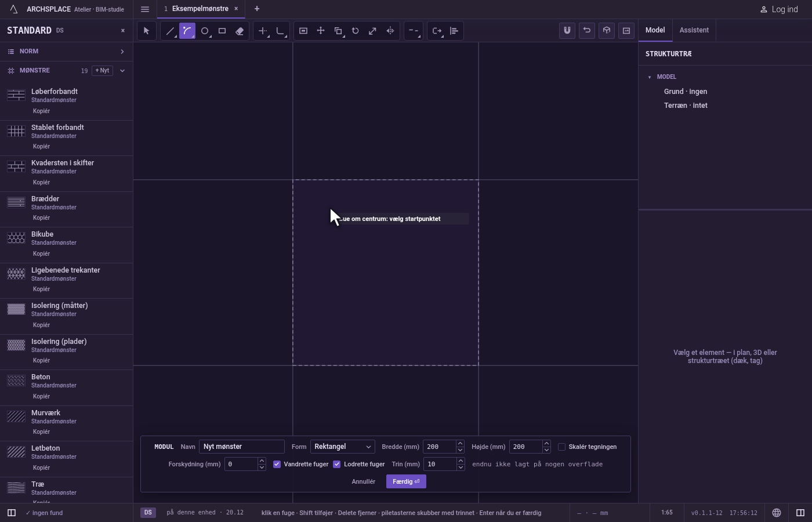
Task: Click the Annullér button
Action: (364, 481)
